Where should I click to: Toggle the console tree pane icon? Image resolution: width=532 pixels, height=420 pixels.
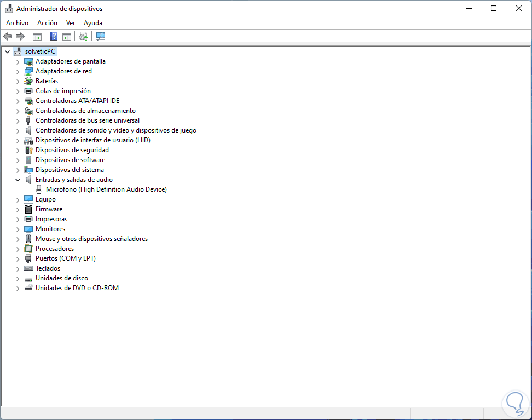(37, 36)
